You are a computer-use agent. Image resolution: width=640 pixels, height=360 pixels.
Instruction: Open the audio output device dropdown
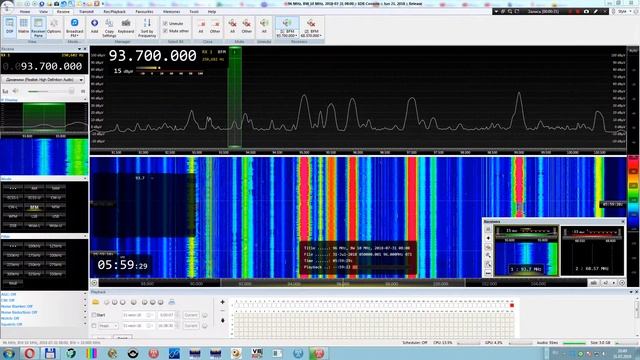tap(44, 80)
